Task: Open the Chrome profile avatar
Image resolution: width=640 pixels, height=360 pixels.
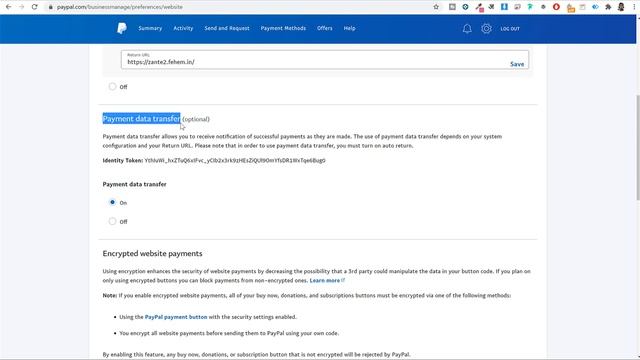Action: [621, 7]
